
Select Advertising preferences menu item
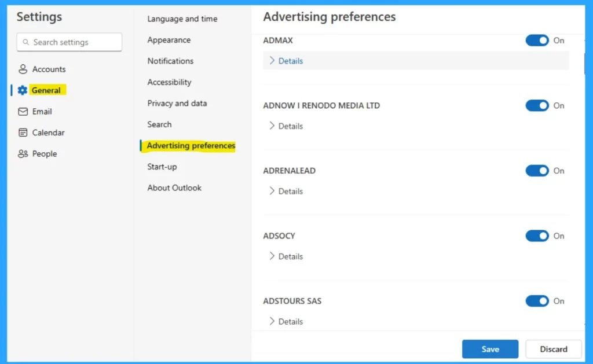[x=191, y=145]
